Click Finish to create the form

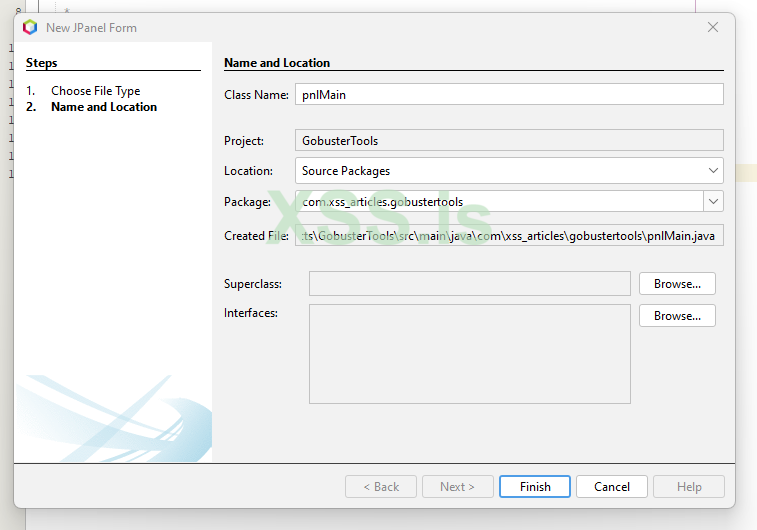coord(535,487)
